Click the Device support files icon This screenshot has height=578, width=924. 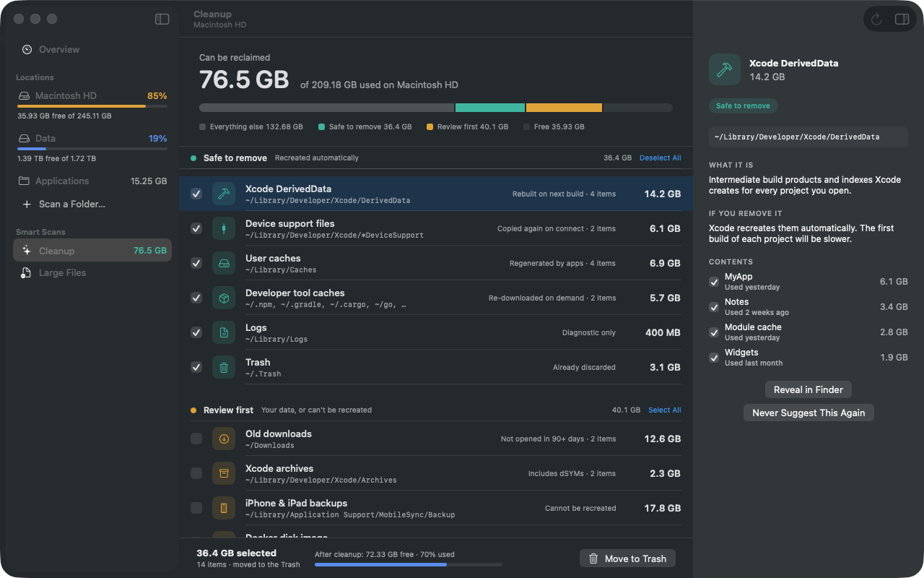(224, 228)
